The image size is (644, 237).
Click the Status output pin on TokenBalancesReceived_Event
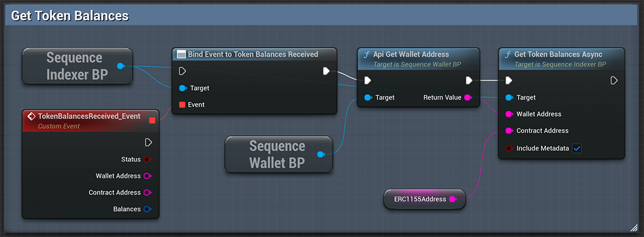[147, 159]
